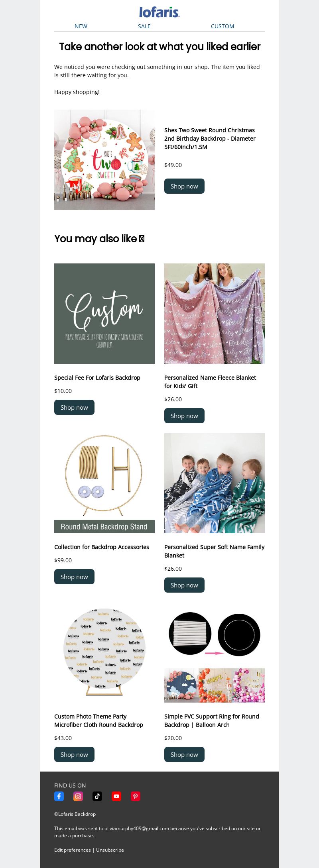The image size is (319, 868).
Task: Open Personalized Super Soft Name Family Blanket title
Action: tap(215, 551)
